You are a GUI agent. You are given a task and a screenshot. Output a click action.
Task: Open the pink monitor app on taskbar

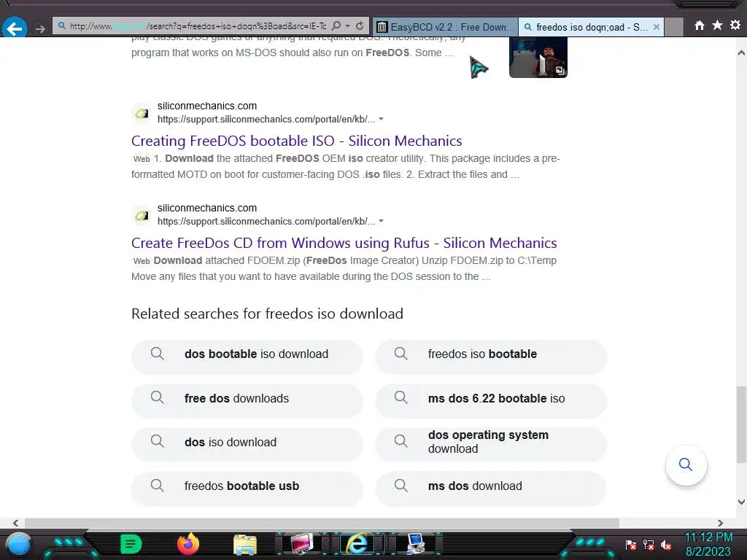tap(302, 544)
